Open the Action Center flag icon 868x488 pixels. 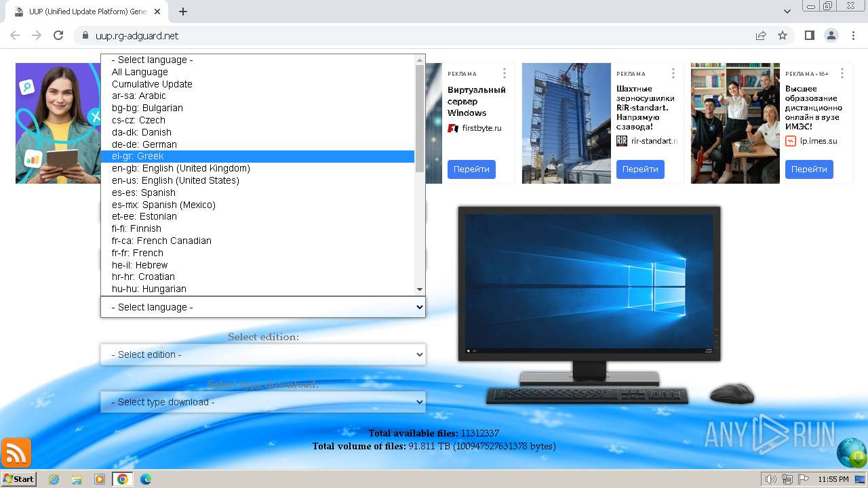[803, 479]
